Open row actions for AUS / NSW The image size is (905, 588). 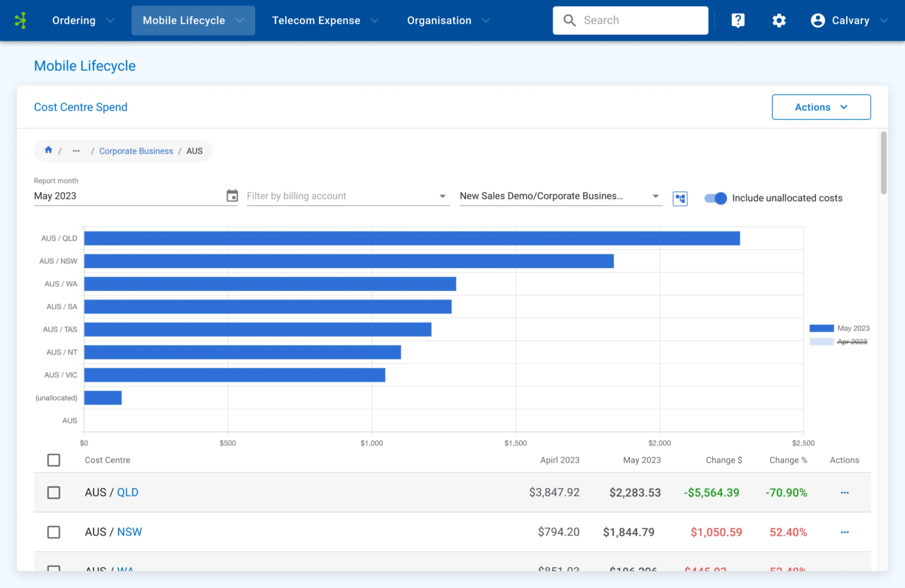tap(844, 532)
